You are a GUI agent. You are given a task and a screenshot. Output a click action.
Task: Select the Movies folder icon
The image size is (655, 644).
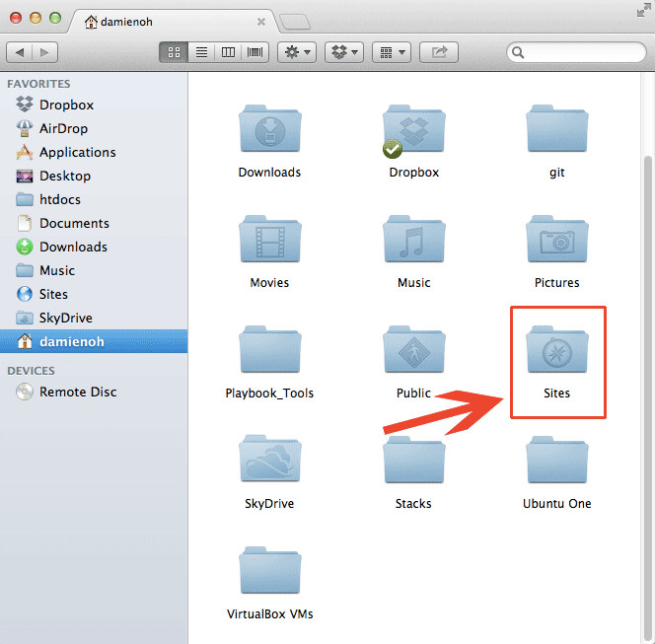click(270, 239)
